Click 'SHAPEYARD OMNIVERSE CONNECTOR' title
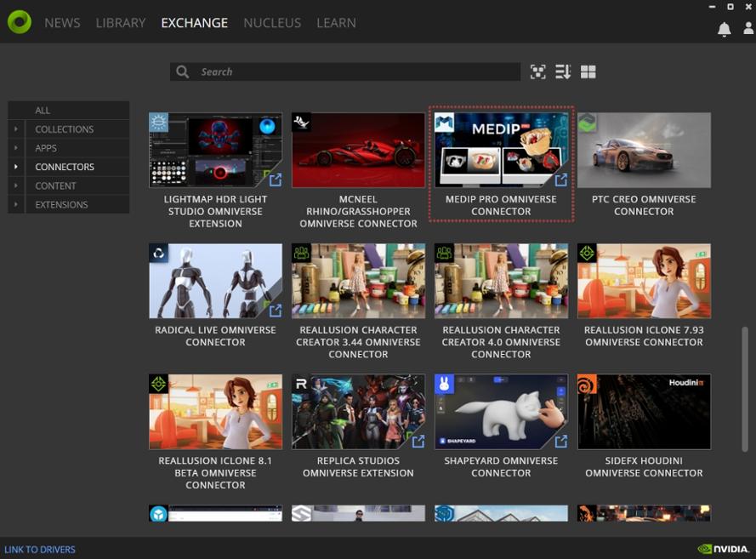This screenshot has height=559, width=756. [501, 467]
